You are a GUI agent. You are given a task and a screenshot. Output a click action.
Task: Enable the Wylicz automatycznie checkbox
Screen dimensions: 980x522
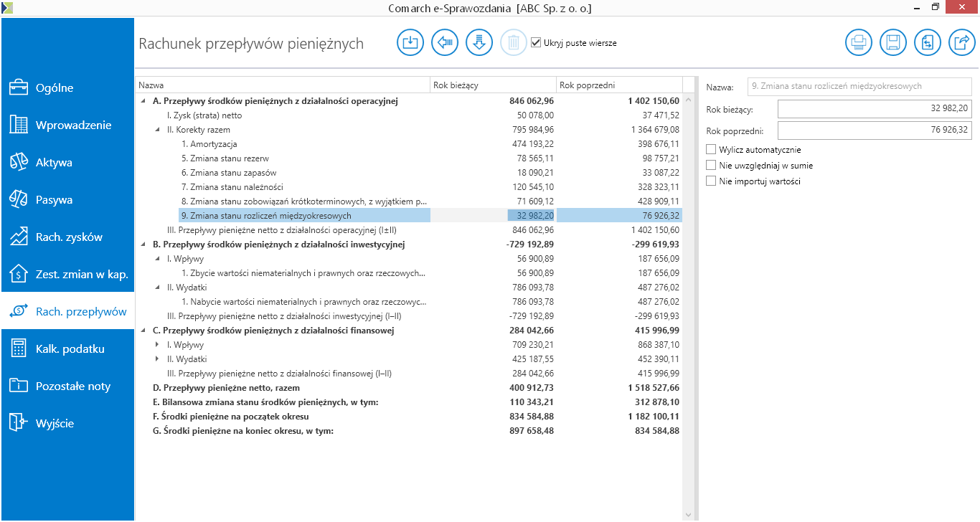711,150
